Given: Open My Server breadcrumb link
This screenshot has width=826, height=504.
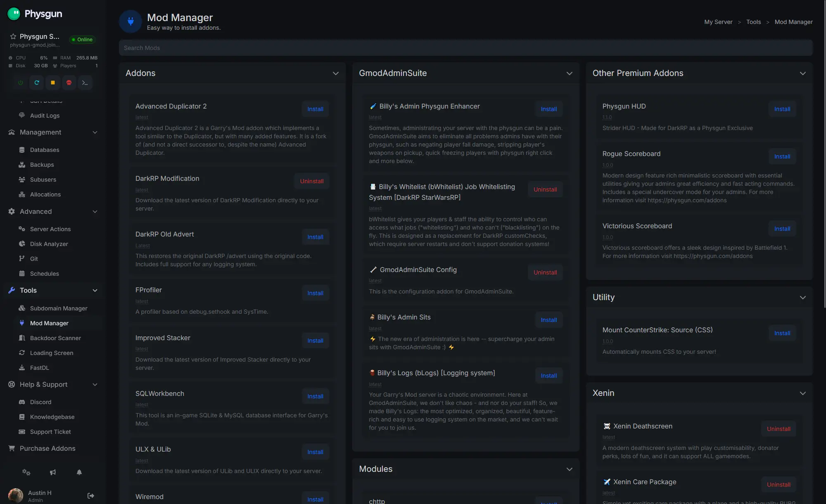Looking at the screenshot, I should tap(718, 22).
